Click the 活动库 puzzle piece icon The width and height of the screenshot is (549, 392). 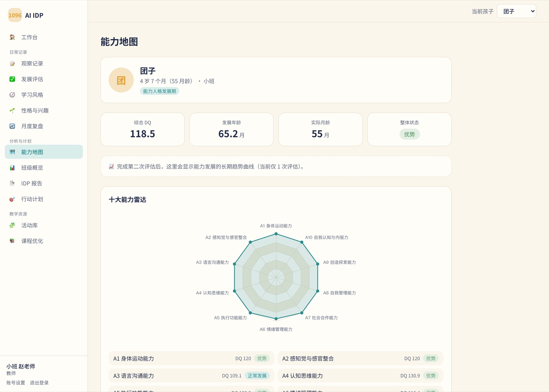tap(12, 225)
